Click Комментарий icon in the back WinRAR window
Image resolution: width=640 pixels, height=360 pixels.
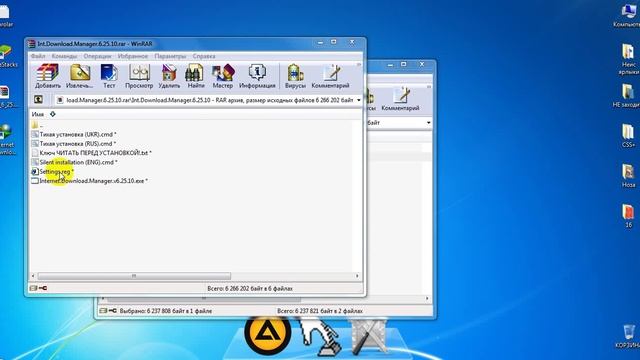[400, 99]
